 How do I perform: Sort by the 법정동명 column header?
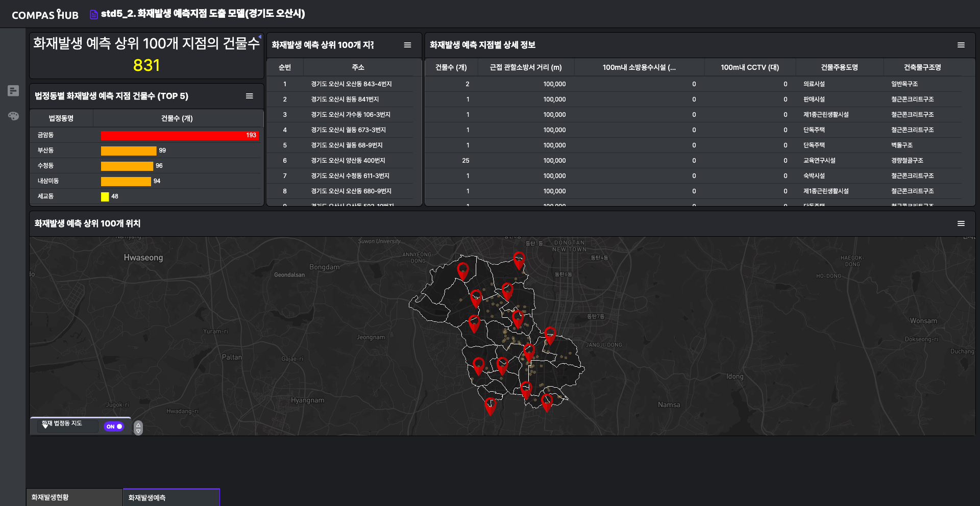(x=61, y=118)
